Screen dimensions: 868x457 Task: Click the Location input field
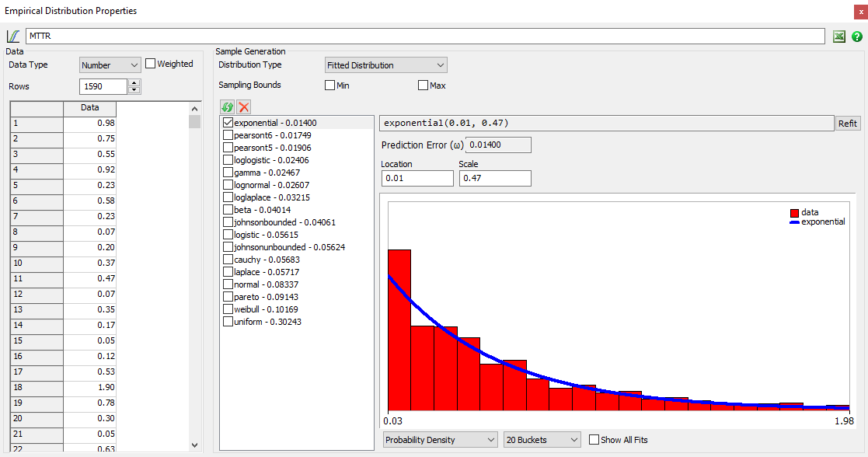tap(417, 179)
